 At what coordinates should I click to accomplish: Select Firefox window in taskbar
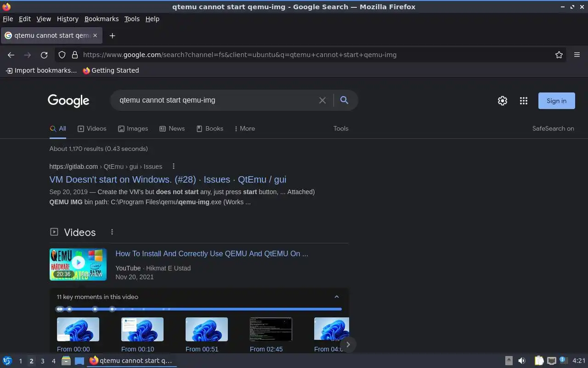131,361
